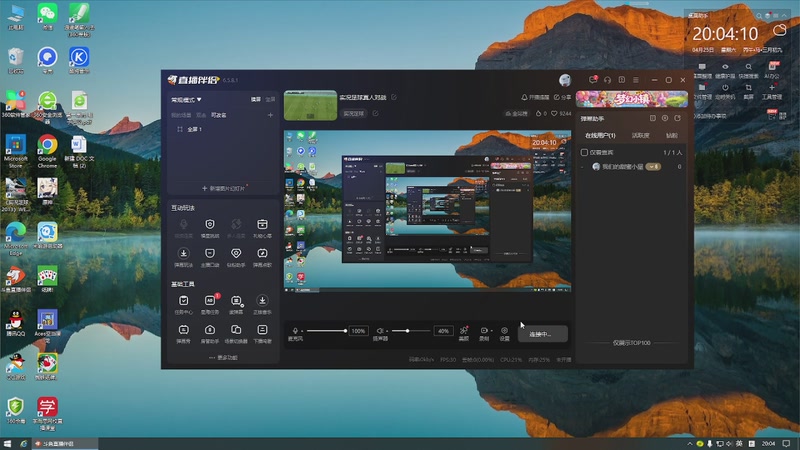
Task: Mute the speaker icon
Action: point(380,331)
